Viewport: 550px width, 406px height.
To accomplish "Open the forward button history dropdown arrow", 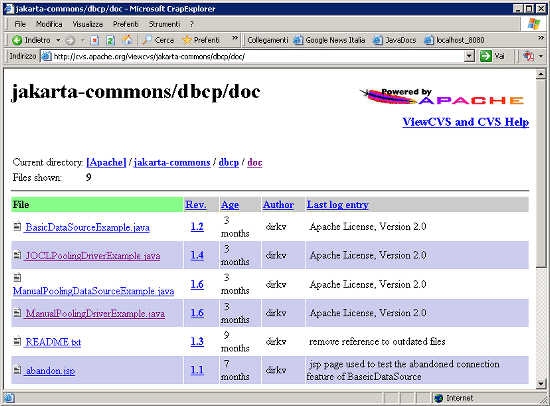I will [x=83, y=40].
